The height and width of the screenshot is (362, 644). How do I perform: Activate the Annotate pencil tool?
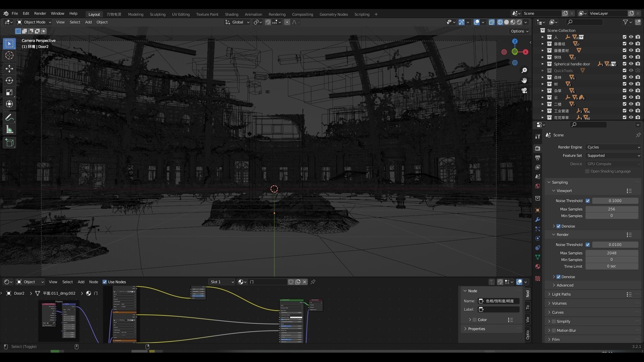pos(9,117)
